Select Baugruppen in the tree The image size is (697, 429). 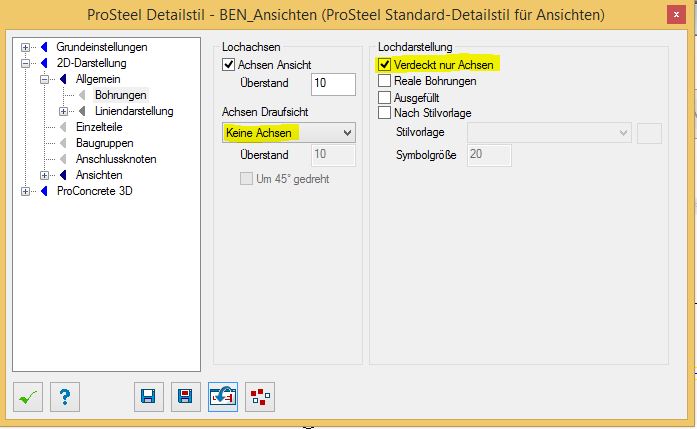(104, 143)
